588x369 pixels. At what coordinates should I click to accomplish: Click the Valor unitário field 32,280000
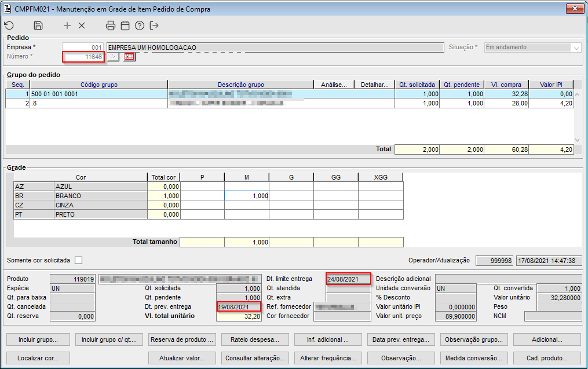559,297
